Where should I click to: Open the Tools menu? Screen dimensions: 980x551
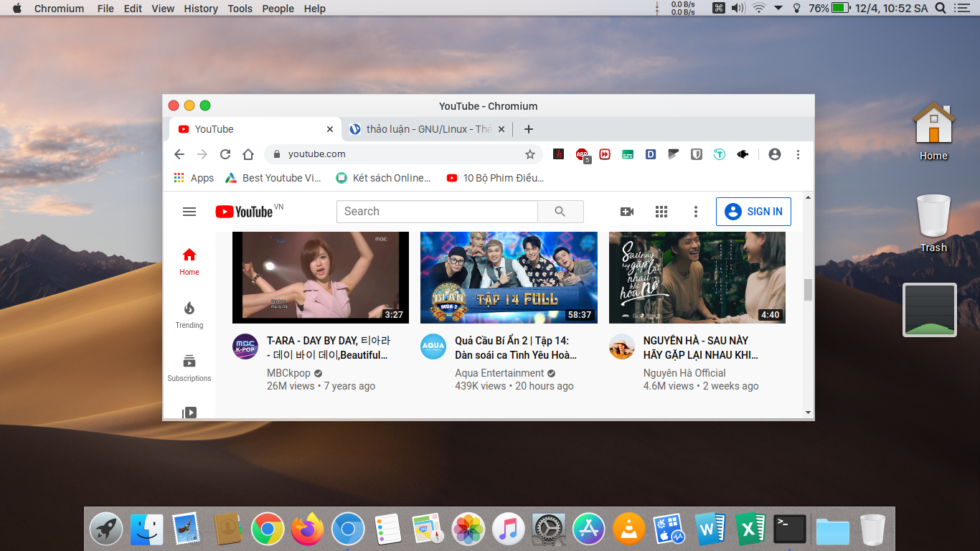point(240,9)
